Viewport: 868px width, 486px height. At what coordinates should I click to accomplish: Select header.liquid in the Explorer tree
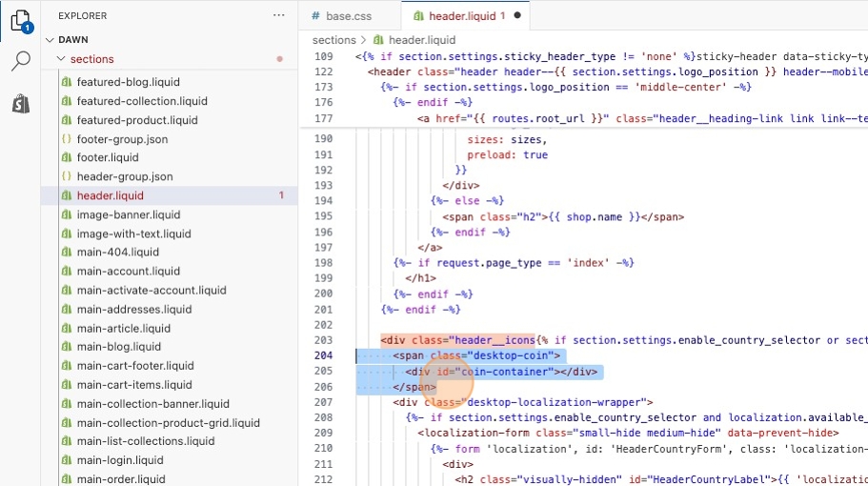pos(111,195)
